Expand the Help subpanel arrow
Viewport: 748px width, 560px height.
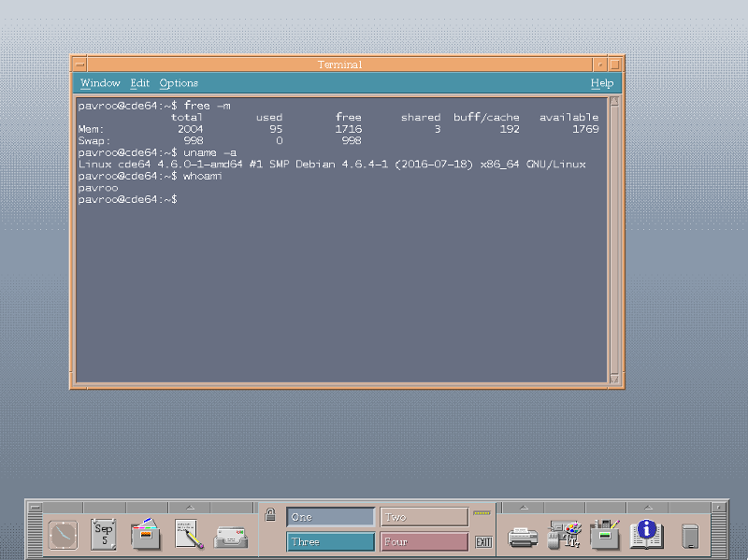click(x=648, y=506)
